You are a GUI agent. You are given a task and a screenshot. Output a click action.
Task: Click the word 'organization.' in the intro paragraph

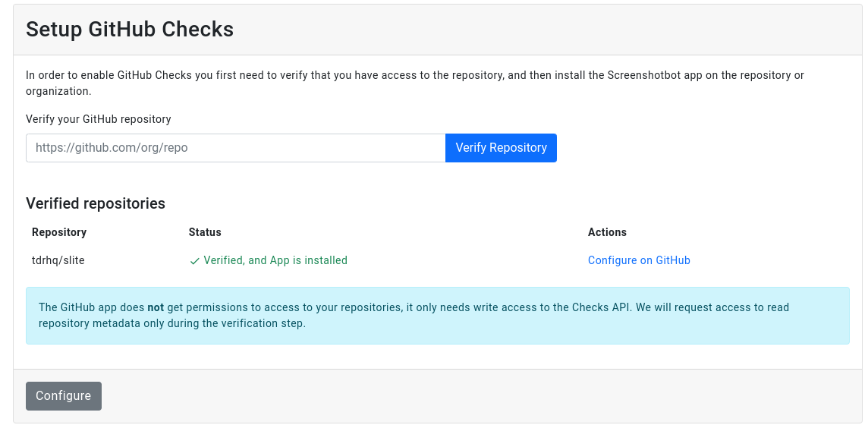pos(58,91)
